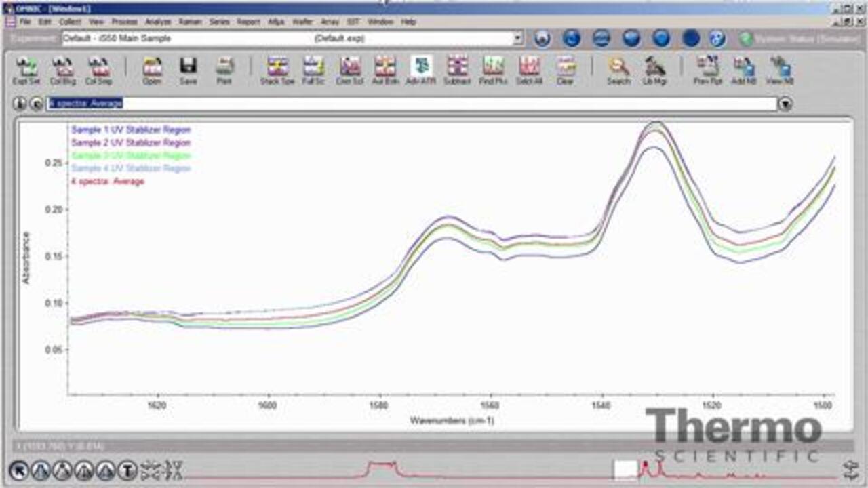Click the white view finder region marker
868x488 pixels.
point(625,469)
